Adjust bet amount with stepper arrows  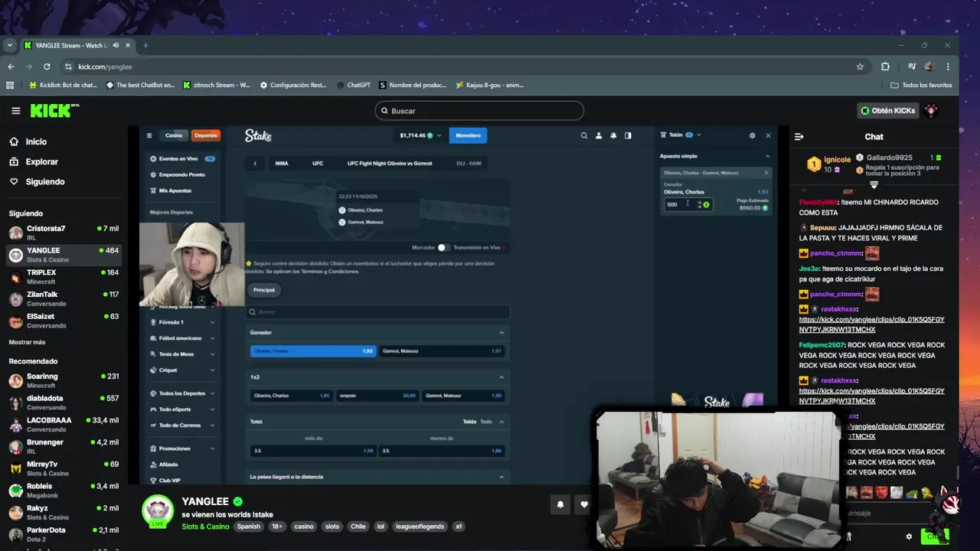point(699,204)
